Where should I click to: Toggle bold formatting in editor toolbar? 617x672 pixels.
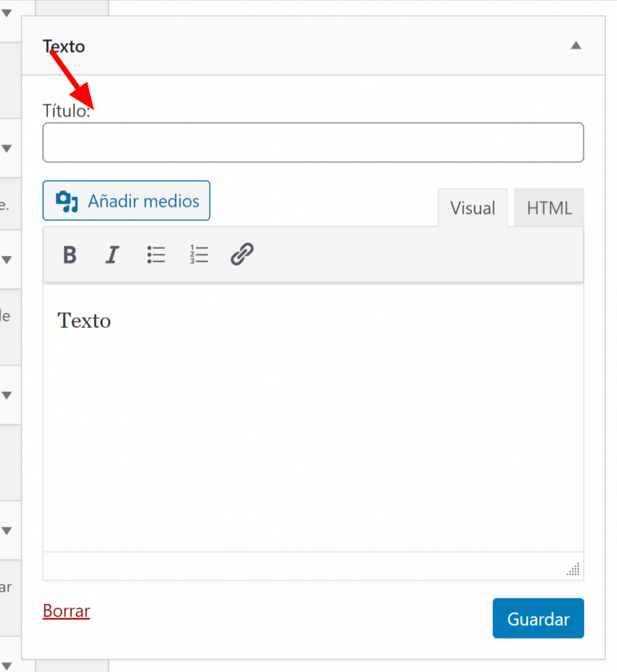70,254
